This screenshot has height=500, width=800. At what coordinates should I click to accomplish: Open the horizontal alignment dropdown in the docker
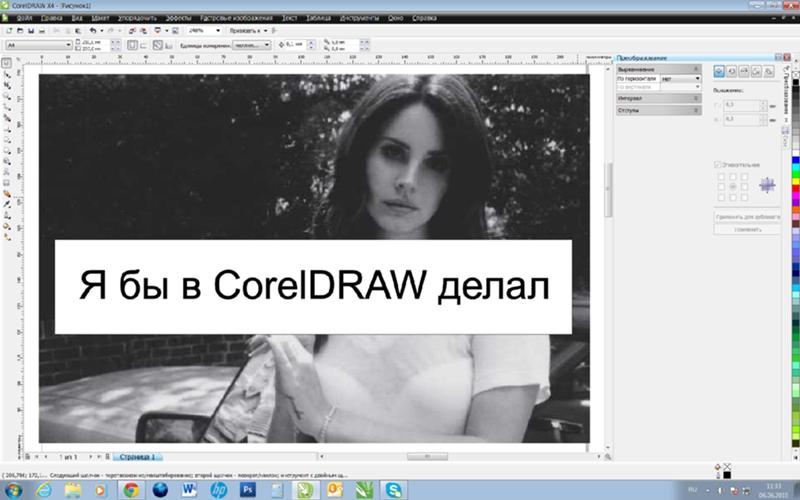point(681,79)
